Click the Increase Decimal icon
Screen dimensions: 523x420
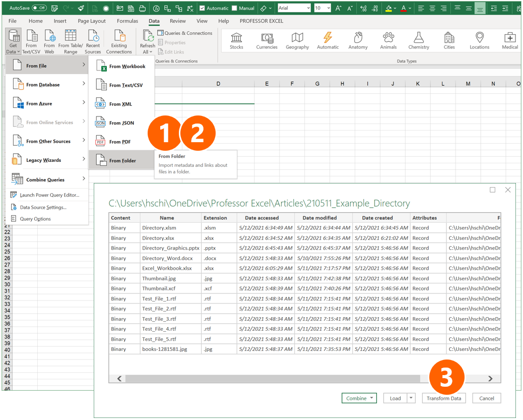click(364, 8)
